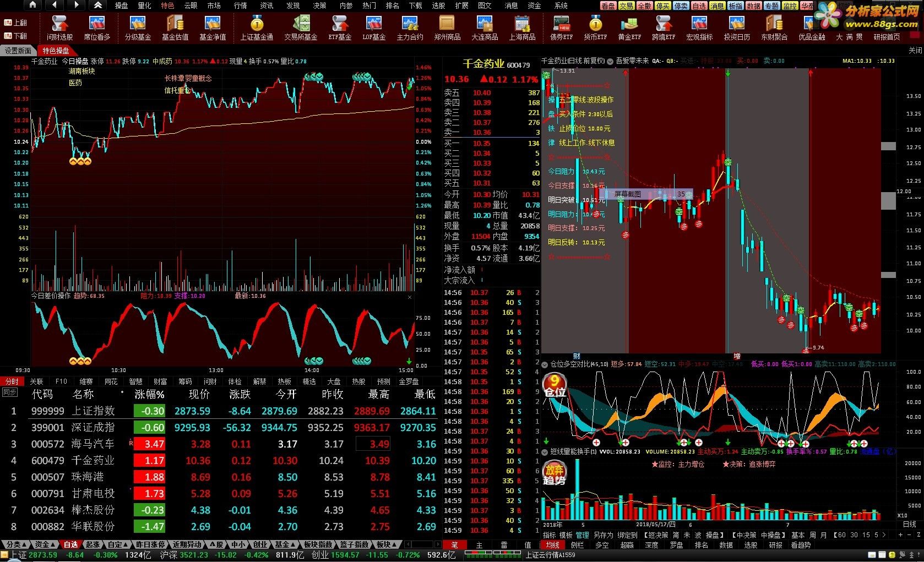Select the 特色操盘 tab
The width and height of the screenshot is (924, 562).
[x=56, y=51]
